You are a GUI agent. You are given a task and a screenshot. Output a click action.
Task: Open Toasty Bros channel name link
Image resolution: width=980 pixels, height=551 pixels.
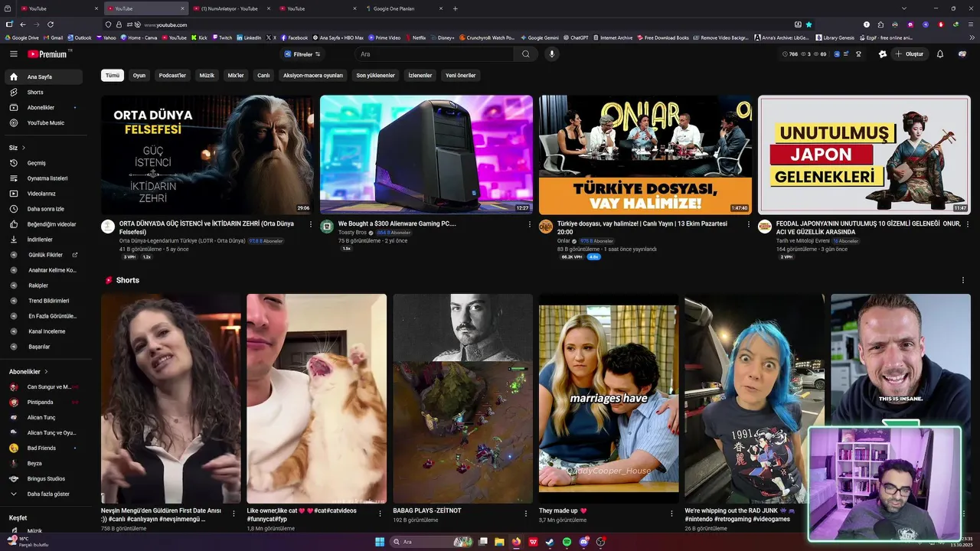pyautogui.click(x=352, y=233)
